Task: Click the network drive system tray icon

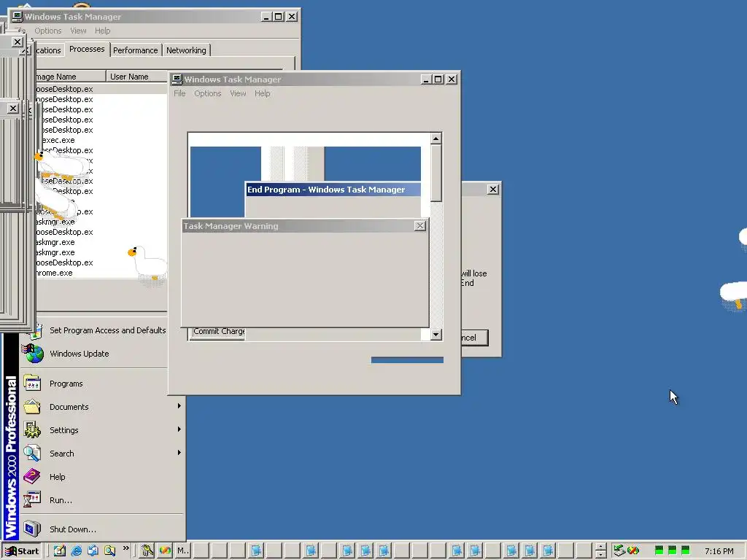Action: tap(619, 551)
